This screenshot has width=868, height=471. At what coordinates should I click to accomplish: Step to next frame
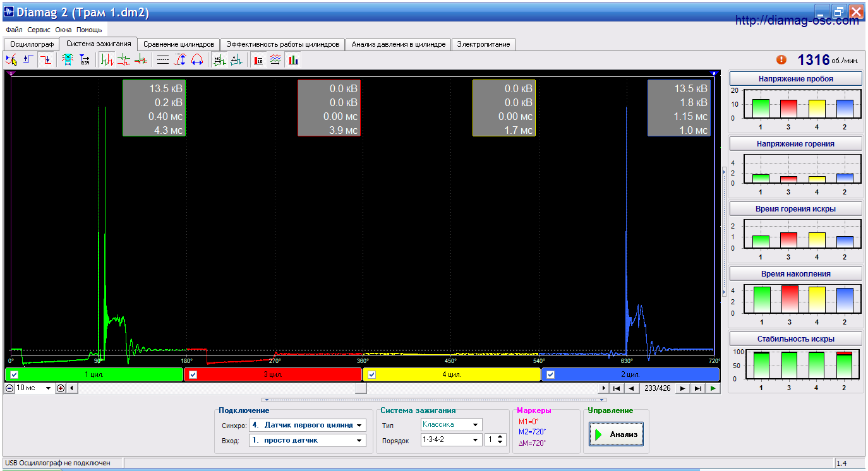(x=683, y=388)
